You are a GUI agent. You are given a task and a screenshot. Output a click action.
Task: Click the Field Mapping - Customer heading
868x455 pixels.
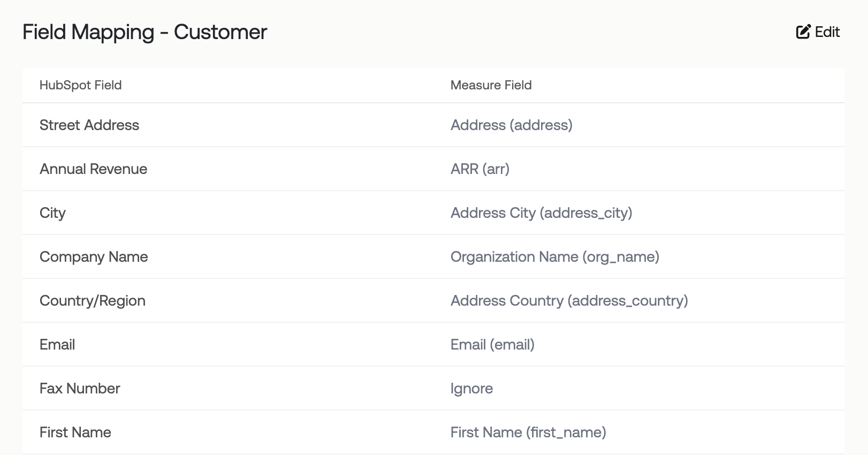[x=144, y=32]
